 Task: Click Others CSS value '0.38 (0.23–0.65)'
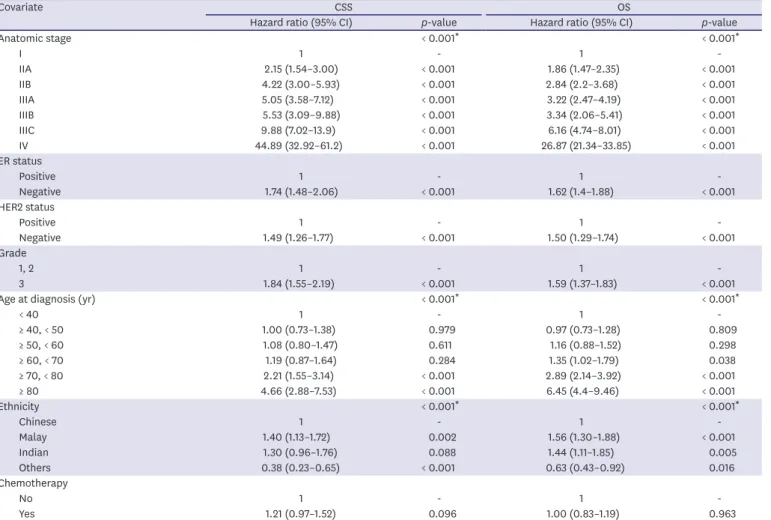point(300,468)
